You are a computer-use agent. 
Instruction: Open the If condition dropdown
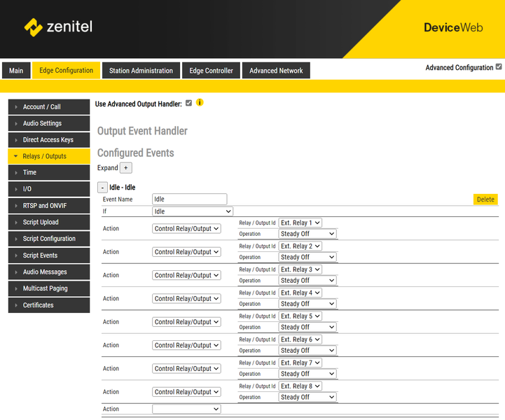click(x=193, y=211)
